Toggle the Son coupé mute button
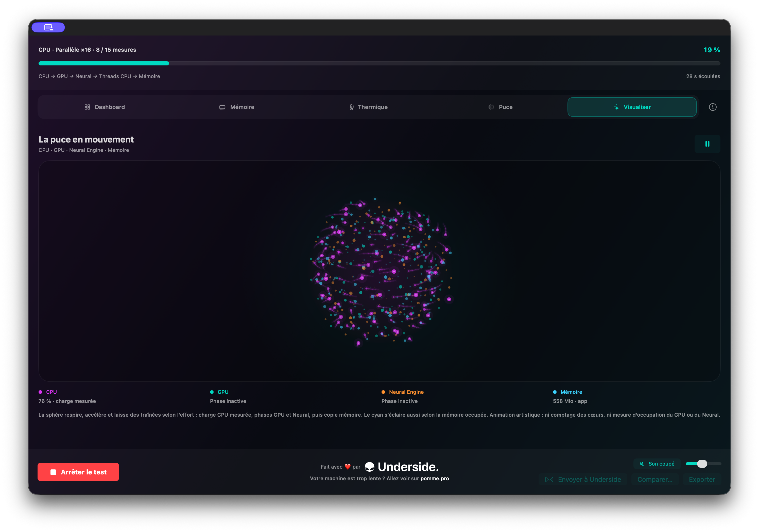 [657, 464]
